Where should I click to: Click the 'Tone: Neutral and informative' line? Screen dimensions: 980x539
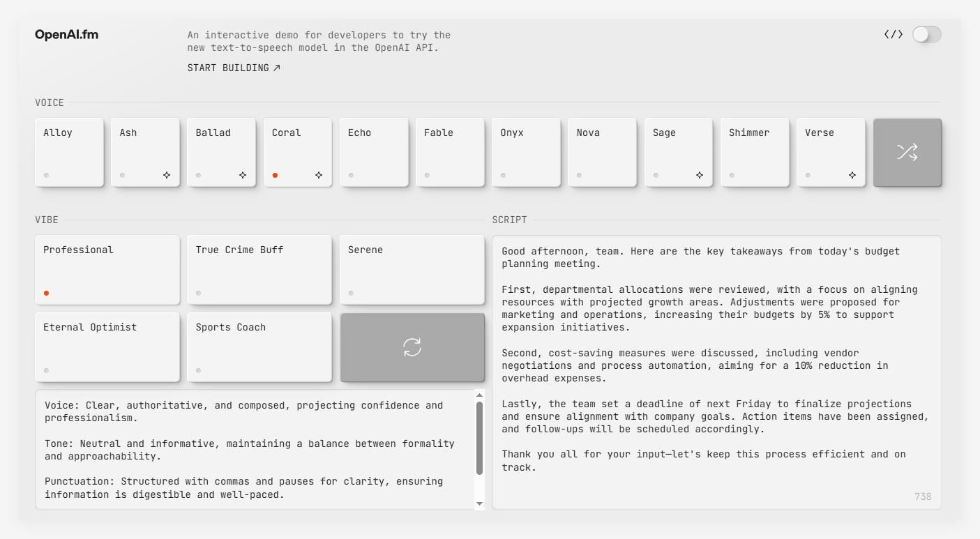tap(250, 450)
